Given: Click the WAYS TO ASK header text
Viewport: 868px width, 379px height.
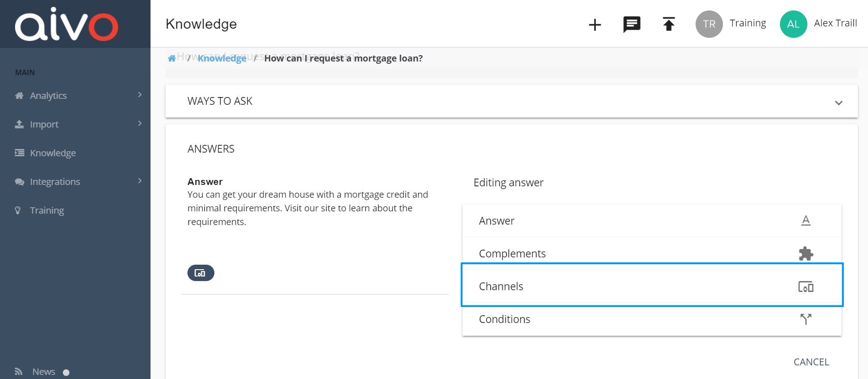Looking at the screenshot, I should pos(220,101).
